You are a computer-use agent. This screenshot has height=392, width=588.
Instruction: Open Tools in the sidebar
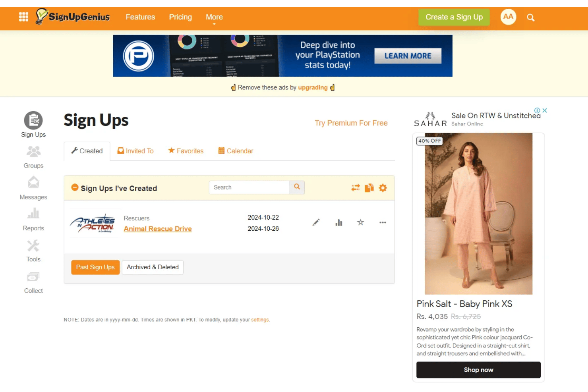(x=33, y=251)
